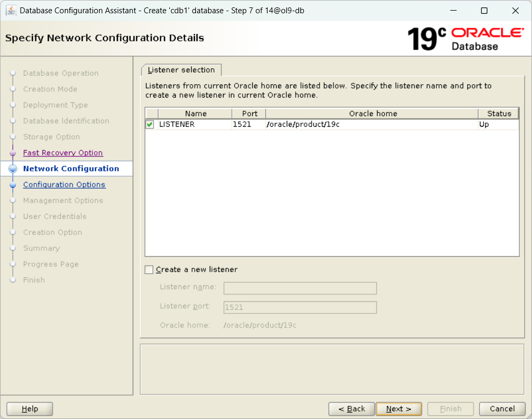This screenshot has height=419, width=532.
Task: Click Creation Option step in sidebar
Action: [x=53, y=232]
